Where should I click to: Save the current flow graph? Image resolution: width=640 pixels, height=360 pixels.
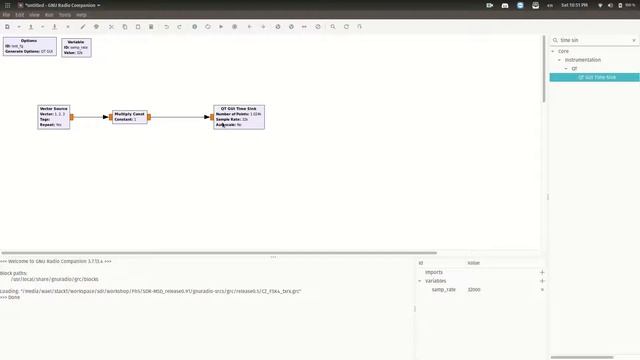click(54, 27)
